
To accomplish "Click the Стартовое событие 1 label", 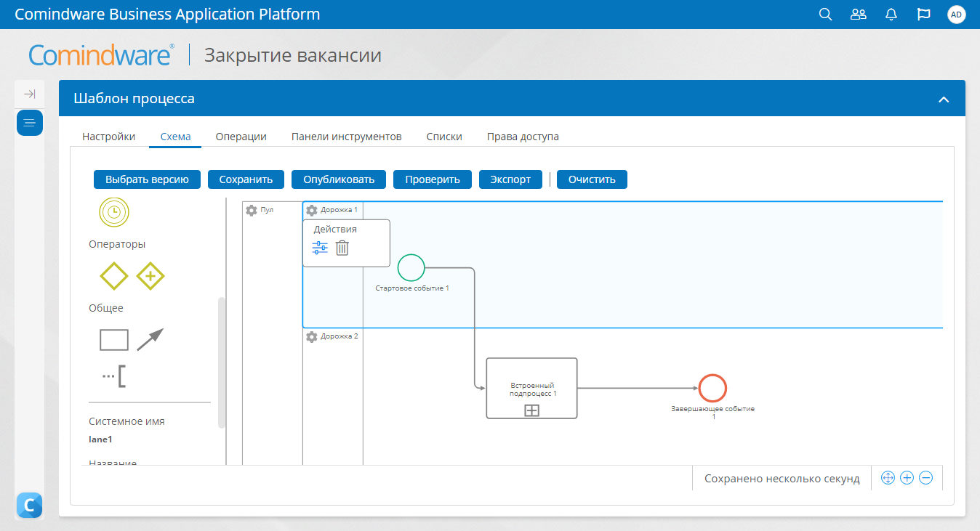I will pos(412,288).
